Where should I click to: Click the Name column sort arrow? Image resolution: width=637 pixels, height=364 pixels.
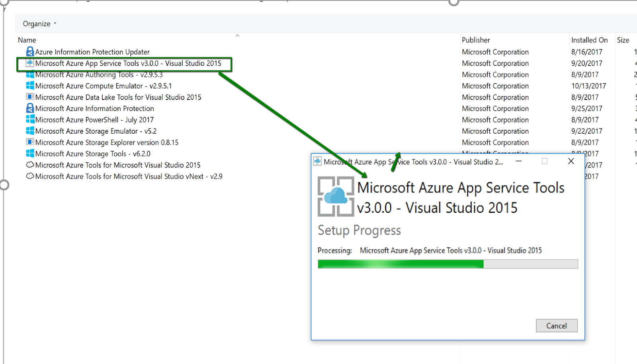pyautogui.click(x=238, y=36)
